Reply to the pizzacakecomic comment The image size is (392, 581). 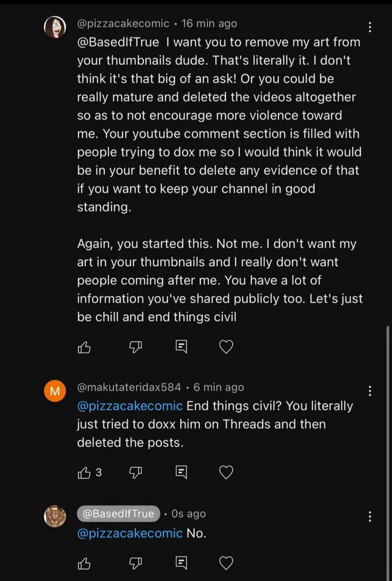point(181,347)
